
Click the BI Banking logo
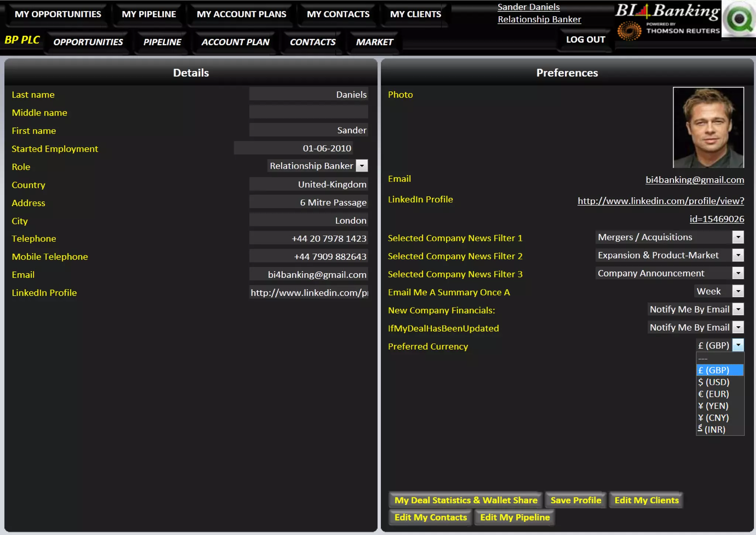667,11
